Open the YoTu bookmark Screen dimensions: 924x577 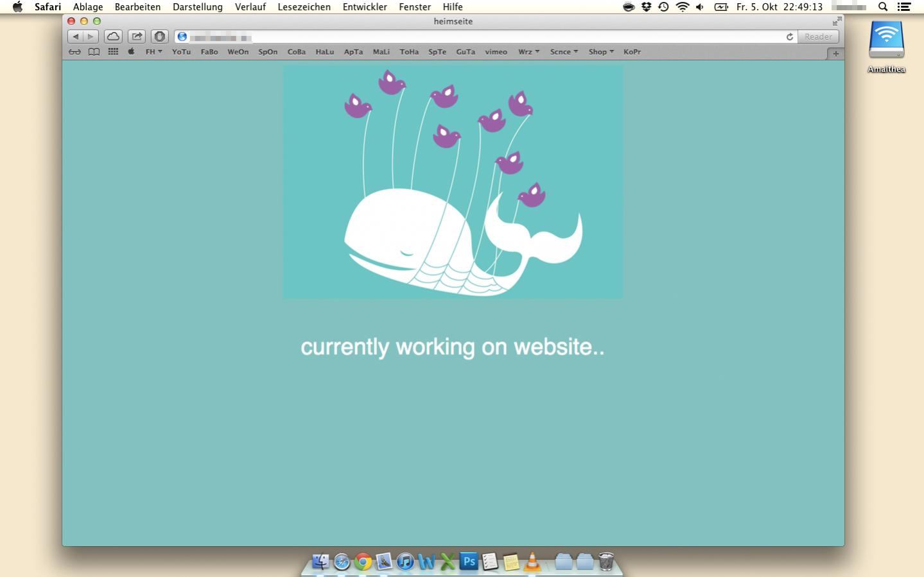tap(181, 52)
